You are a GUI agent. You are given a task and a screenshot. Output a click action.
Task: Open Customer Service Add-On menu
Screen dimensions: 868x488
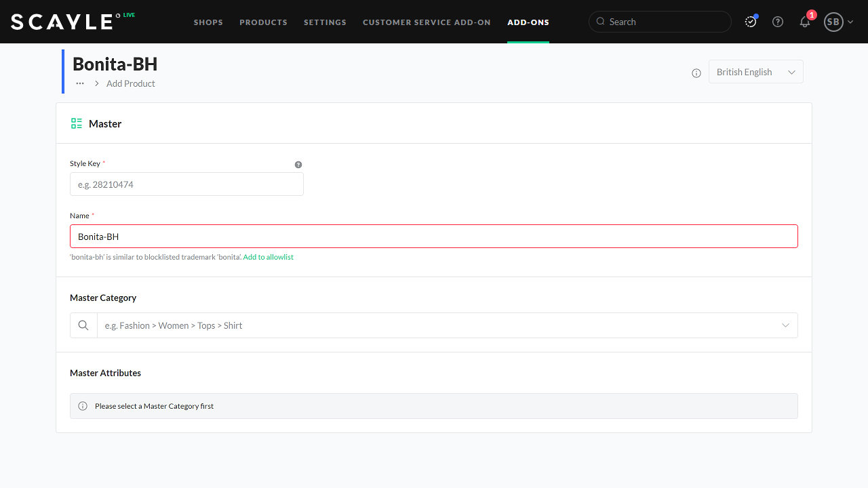click(427, 22)
